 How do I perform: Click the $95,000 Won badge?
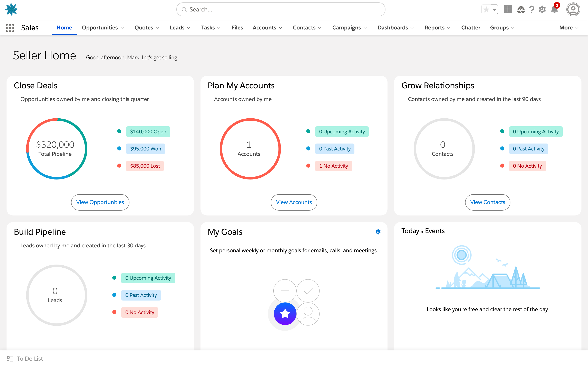point(145,149)
